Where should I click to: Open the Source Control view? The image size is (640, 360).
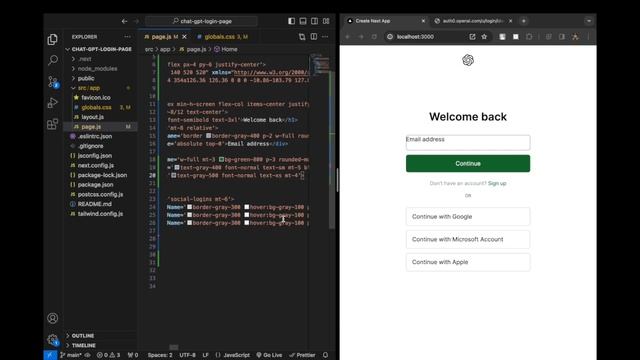click(x=53, y=82)
